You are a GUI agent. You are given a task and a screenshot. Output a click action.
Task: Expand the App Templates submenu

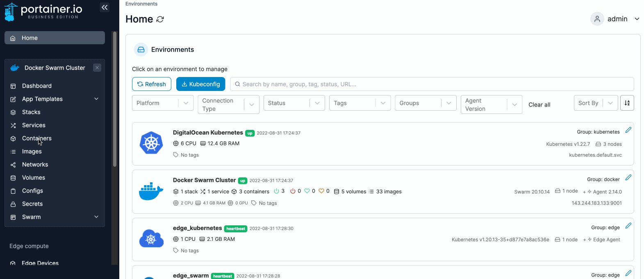click(x=96, y=99)
